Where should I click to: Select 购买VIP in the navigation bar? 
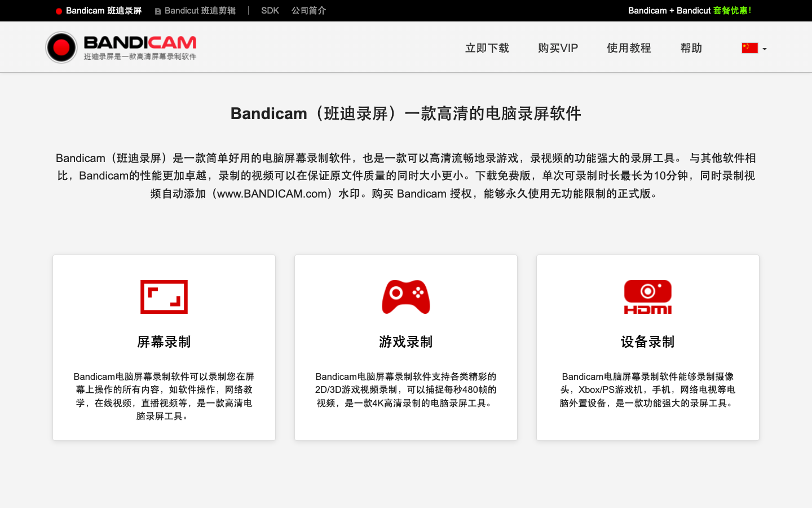pyautogui.click(x=558, y=48)
